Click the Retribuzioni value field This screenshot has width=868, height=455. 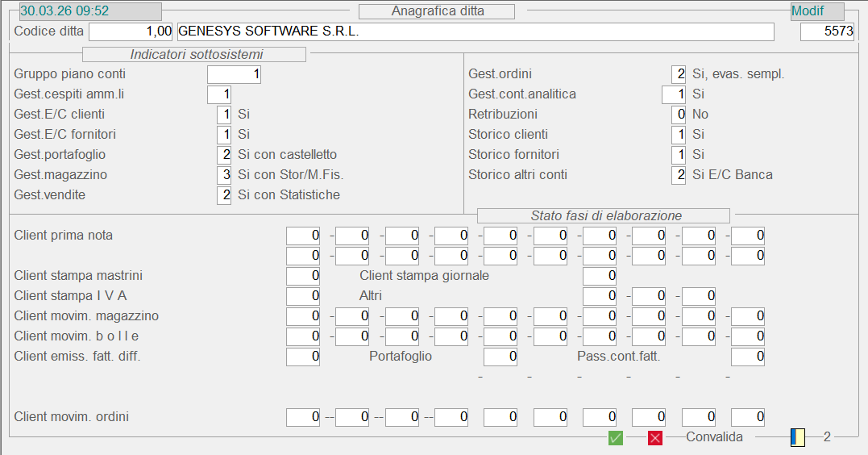[679, 115]
